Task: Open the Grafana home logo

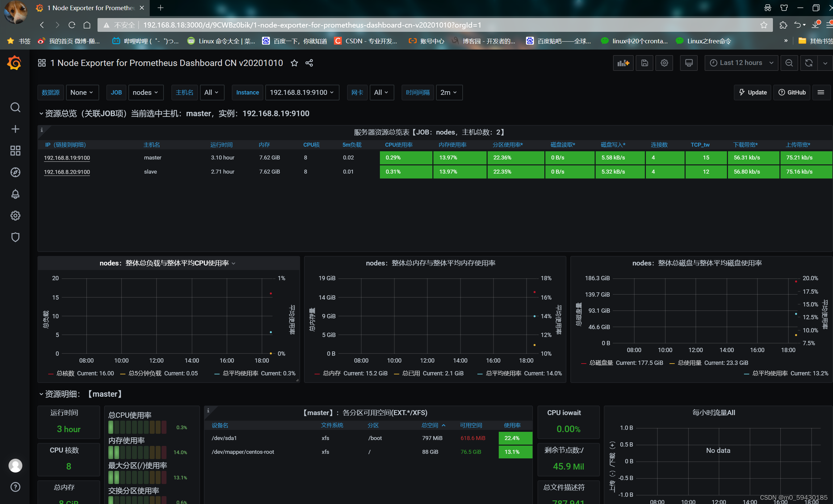Action: tap(14, 63)
